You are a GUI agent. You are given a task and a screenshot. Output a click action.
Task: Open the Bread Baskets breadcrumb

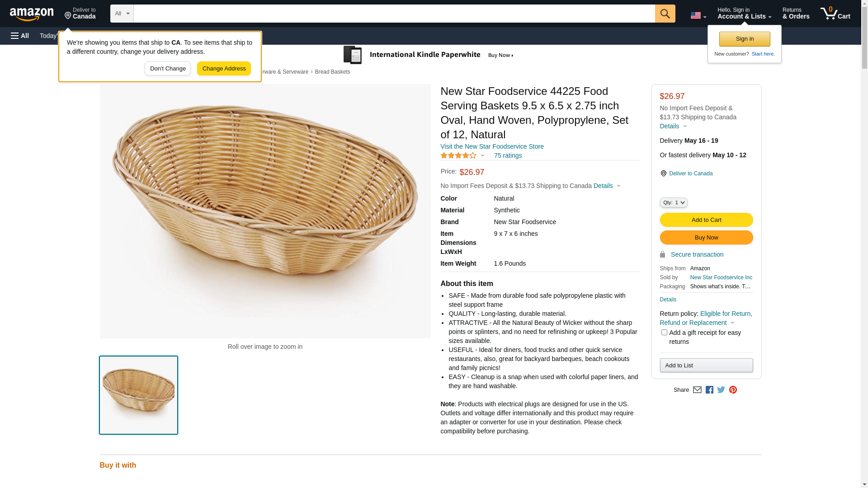(x=332, y=72)
